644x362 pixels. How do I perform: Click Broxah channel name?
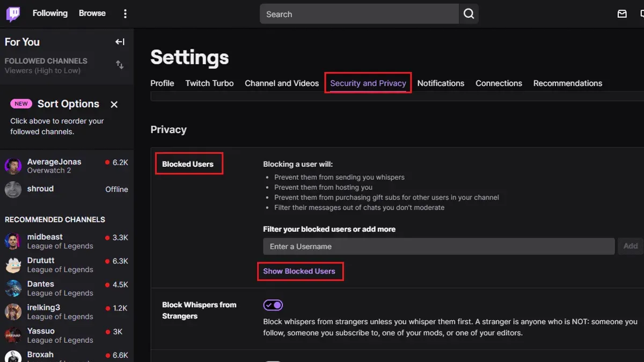point(40,354)
